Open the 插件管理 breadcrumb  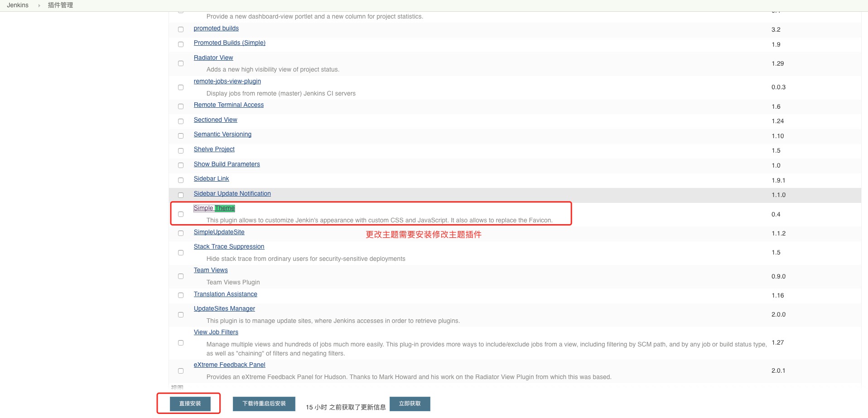tap(61, 5)
